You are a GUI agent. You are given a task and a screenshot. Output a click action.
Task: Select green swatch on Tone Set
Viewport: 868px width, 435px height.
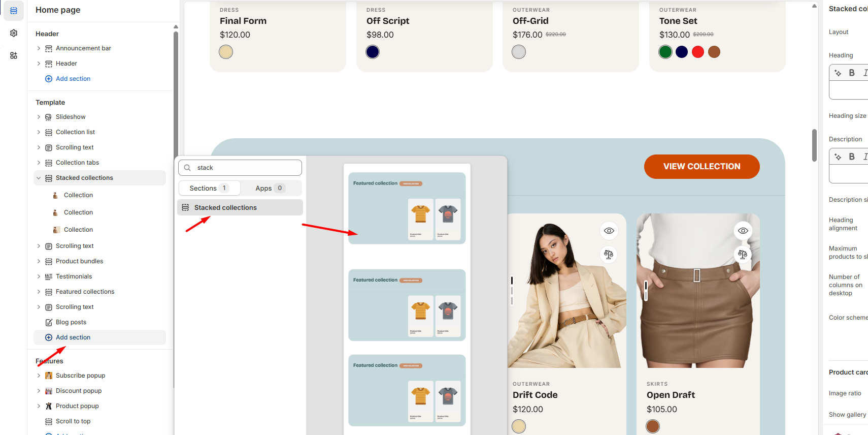pos(665,52)
